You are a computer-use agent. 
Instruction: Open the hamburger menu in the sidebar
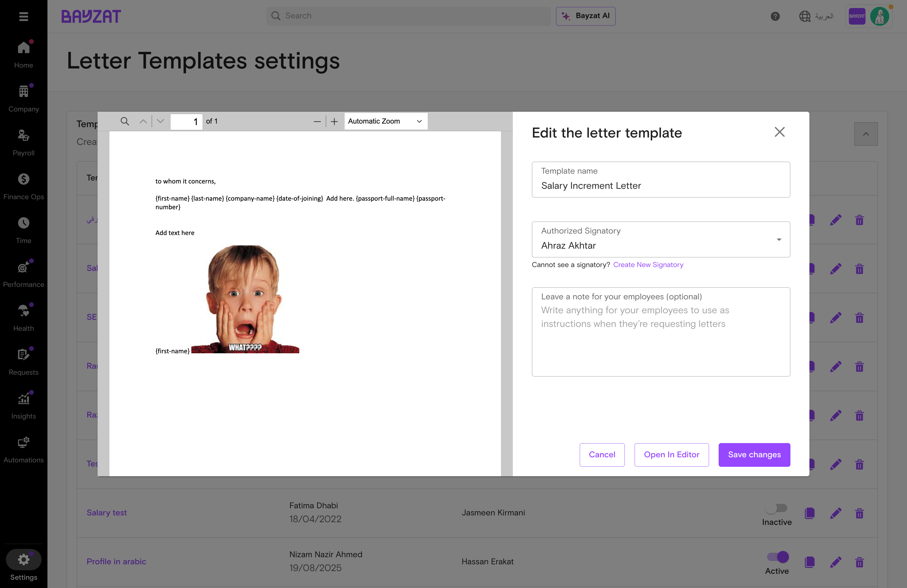[24, 16]
